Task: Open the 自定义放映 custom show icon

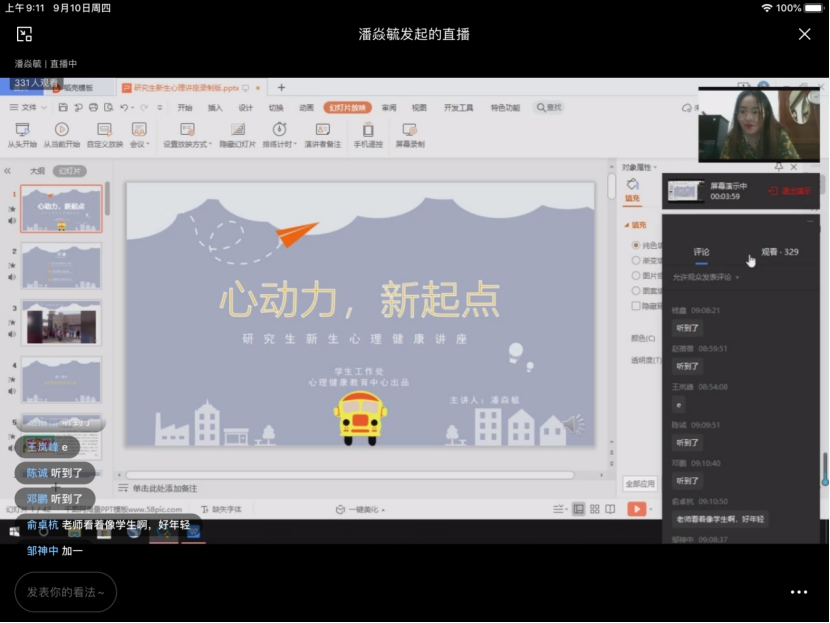Action: 104,129
